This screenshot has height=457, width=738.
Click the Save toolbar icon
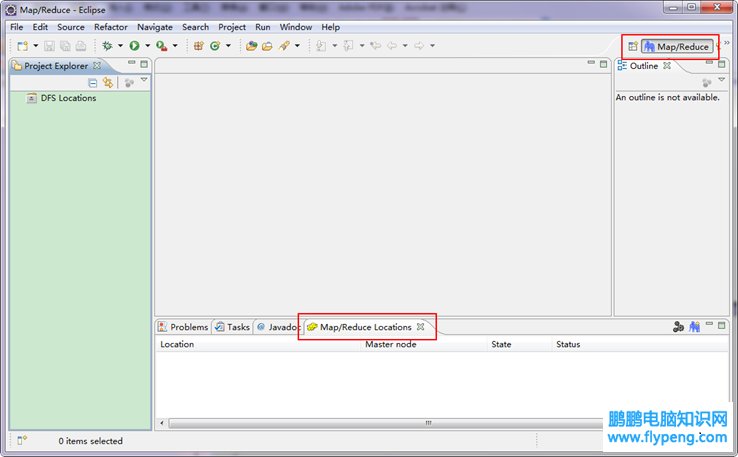click(49, 46)
